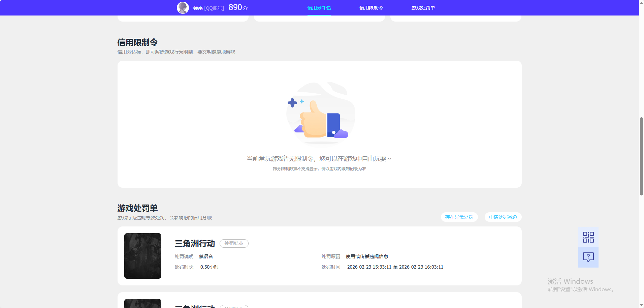Click the user avatar in the header
Screen dimensions: 644x308
pyautogui.click(x=183, y=7)
